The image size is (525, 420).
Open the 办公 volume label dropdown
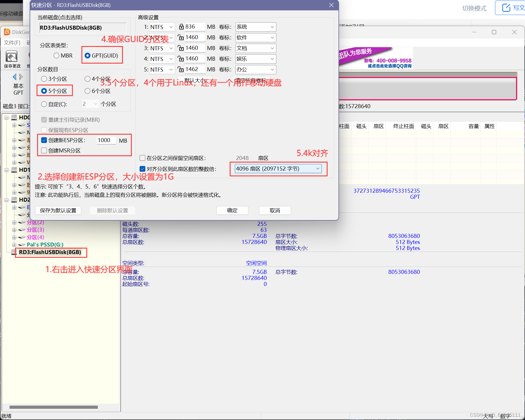click(x=256, y=70)
